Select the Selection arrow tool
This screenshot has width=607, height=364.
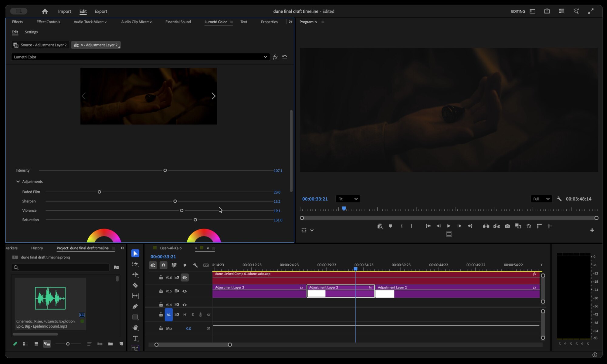[135, 253]
